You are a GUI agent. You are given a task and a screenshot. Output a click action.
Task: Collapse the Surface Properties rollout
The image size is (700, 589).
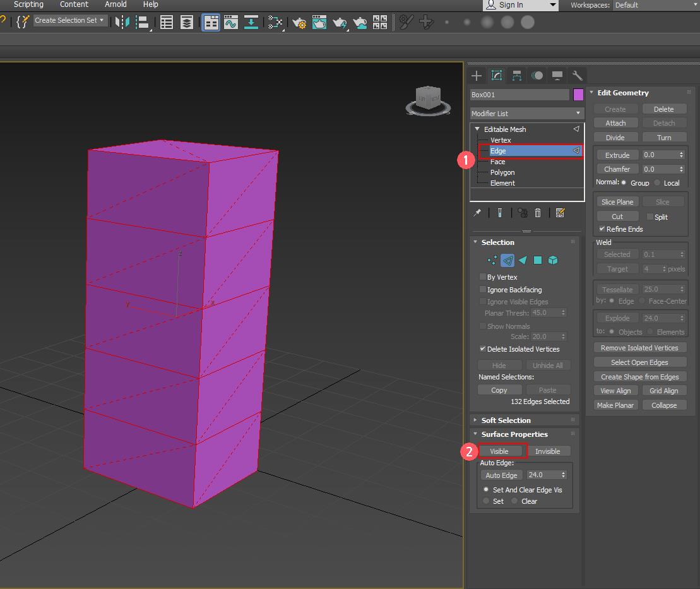pos(475,434)
